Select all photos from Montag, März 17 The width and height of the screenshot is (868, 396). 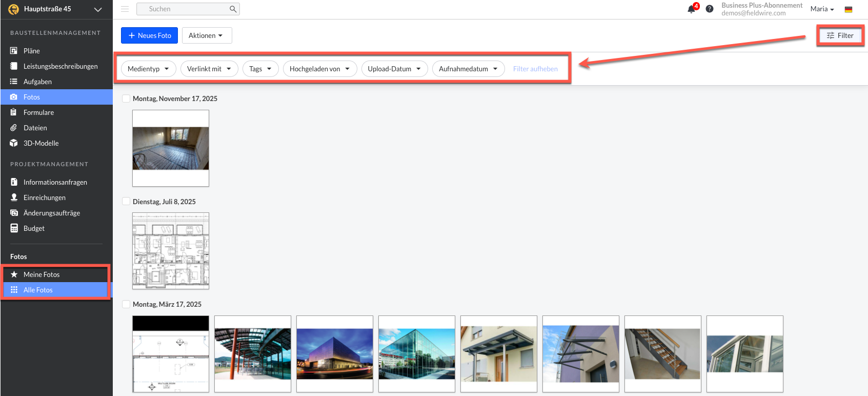coord(126,304)
